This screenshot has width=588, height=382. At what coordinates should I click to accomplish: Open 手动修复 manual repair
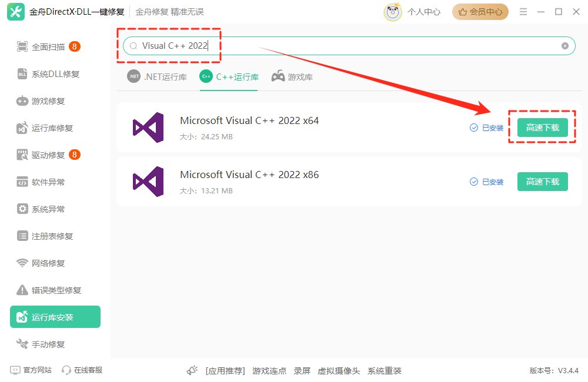tap(41, 344)
